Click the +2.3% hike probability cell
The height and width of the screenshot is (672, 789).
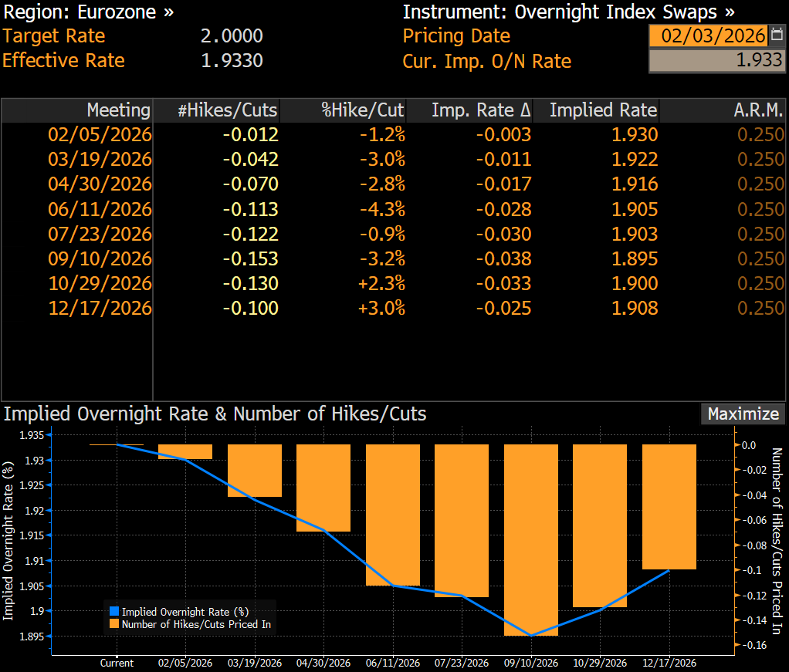381,283
